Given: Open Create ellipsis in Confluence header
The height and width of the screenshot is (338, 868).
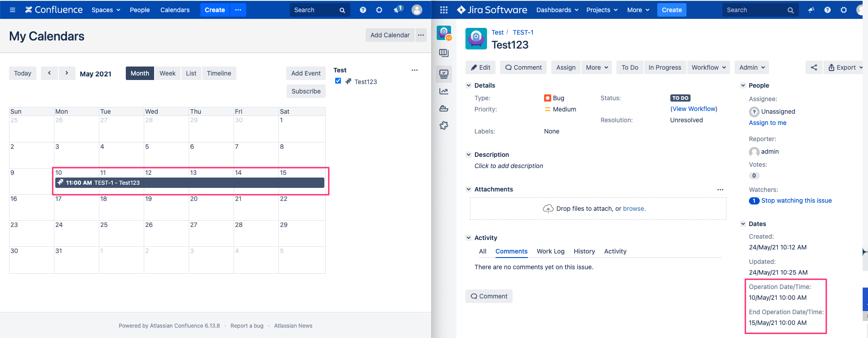Looking at the screenshot, I should [238, 10].
